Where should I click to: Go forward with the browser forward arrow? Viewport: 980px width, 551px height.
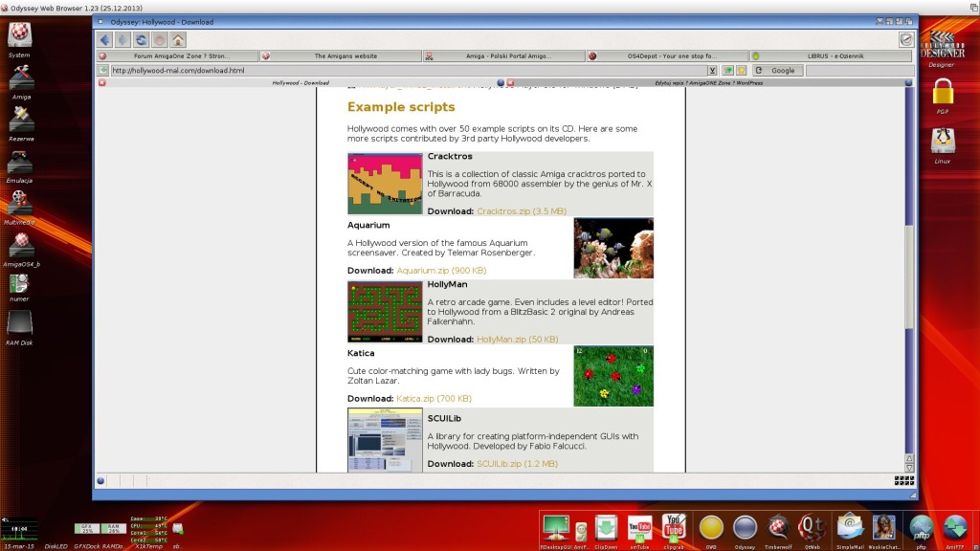pos(122,40)
